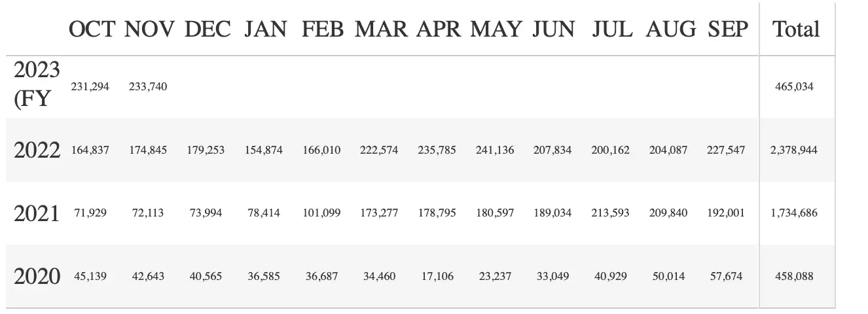Click the 2022 row label

37,150
